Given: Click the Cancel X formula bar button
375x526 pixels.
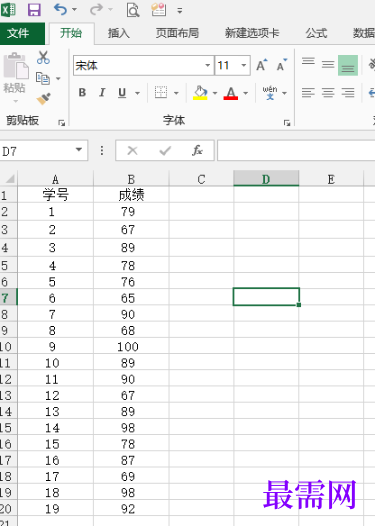Looking at the screenshot, I should point(132,151).
